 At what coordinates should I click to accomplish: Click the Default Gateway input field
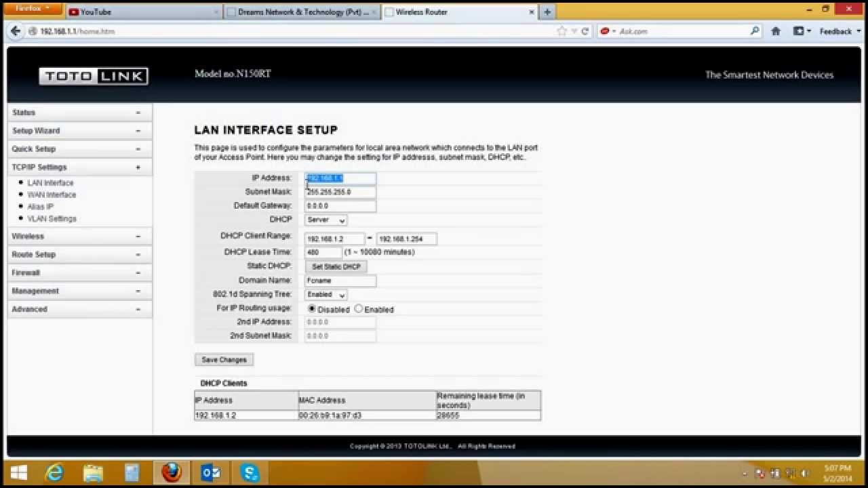(x=340, y=206)
